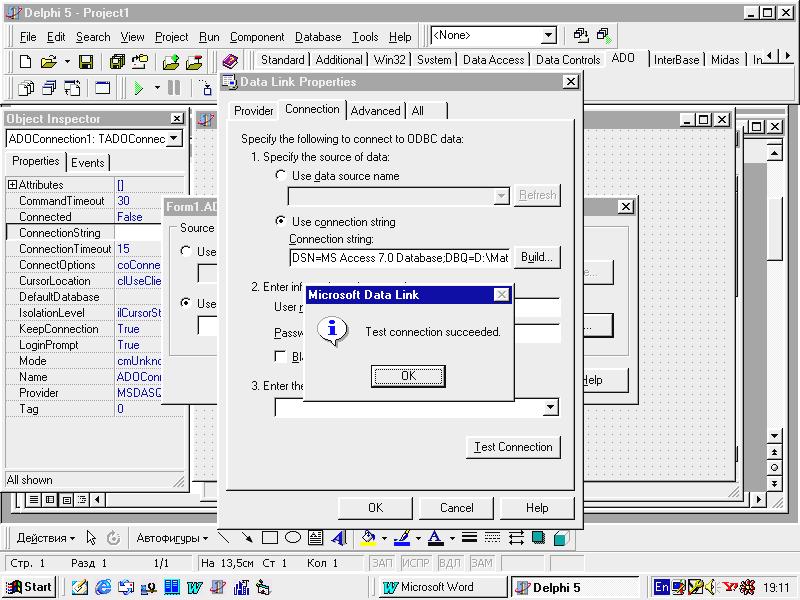Open the Fill Color dropdown arrow

pyautogui.click(x=384, y=538)
